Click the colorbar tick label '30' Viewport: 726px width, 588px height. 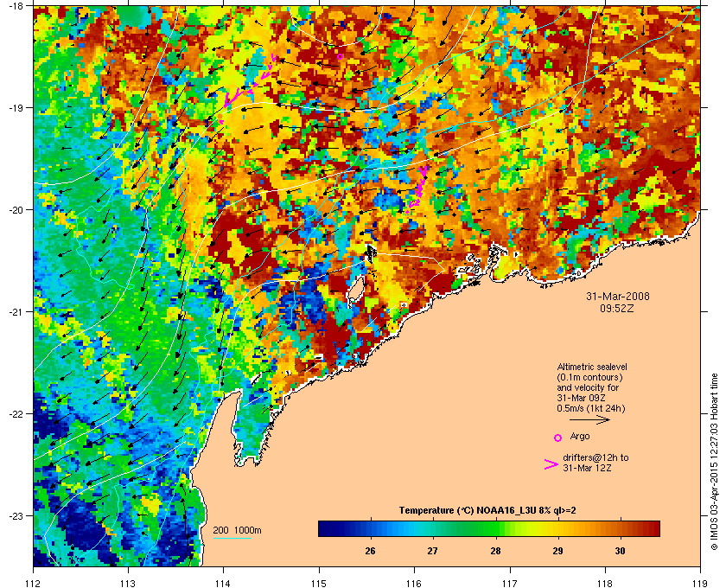pos(620,551)
